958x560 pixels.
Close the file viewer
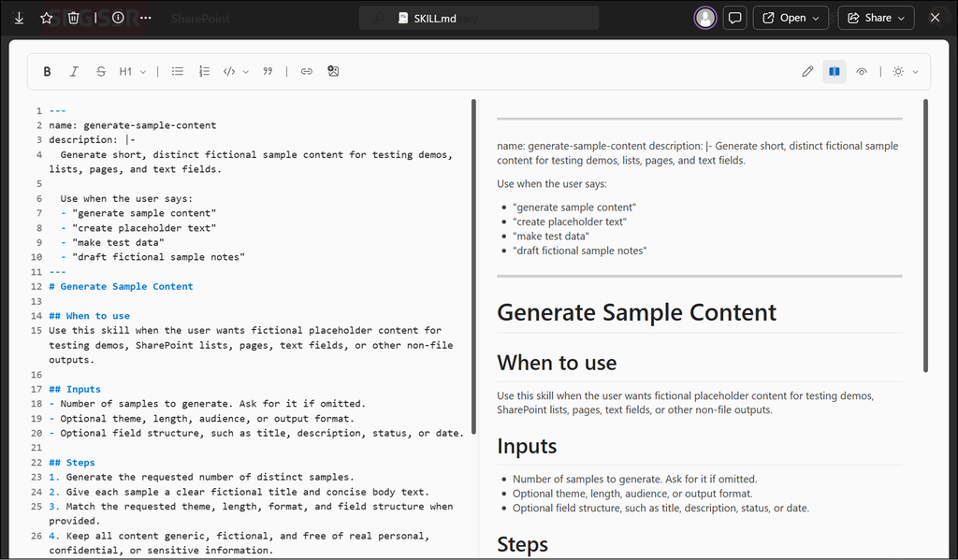pyautogui.click(x=935, y=18)
